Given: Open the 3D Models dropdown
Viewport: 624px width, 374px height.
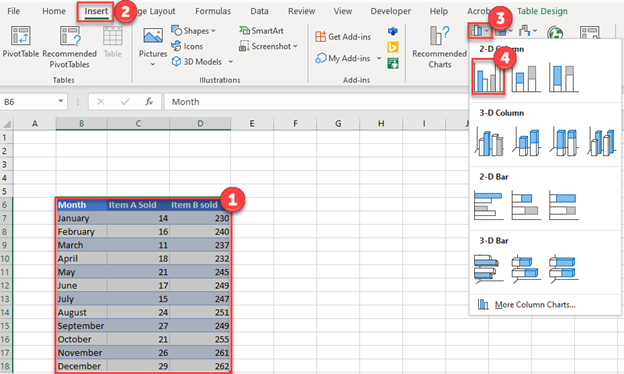Looking at the screenshot, I should pos(202,62).
